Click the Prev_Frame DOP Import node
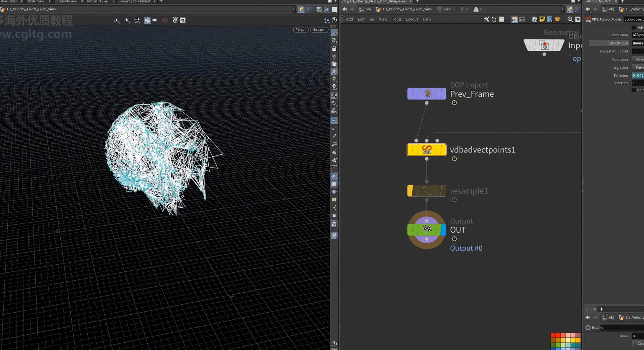Image resolution: width=644 pixels, height=350 pixels. 427,94
